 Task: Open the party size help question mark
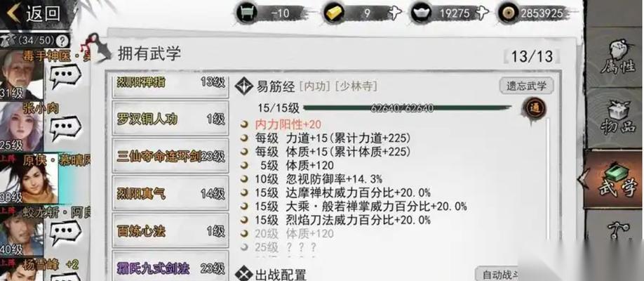62,41
